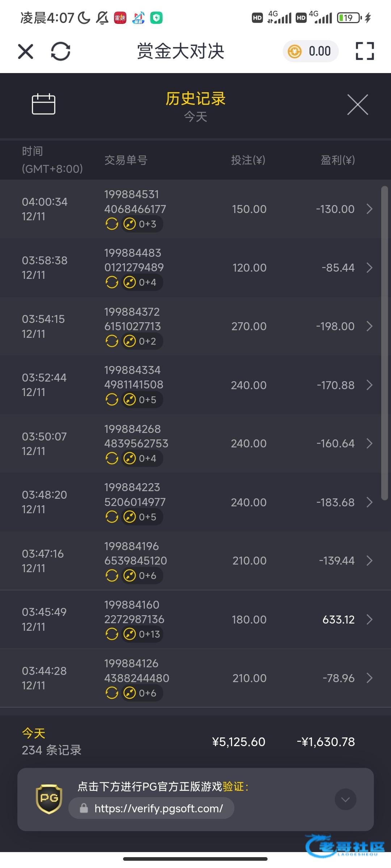Tap the refresh icon in header
This screenshot has width=391, height=868.
click(60, 51)
